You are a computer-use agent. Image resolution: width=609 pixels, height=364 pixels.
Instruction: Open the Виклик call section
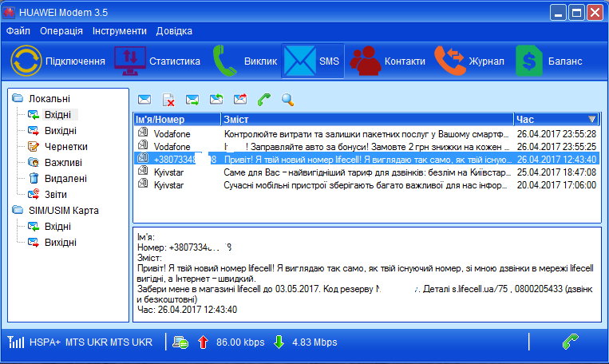click(245, 61)
